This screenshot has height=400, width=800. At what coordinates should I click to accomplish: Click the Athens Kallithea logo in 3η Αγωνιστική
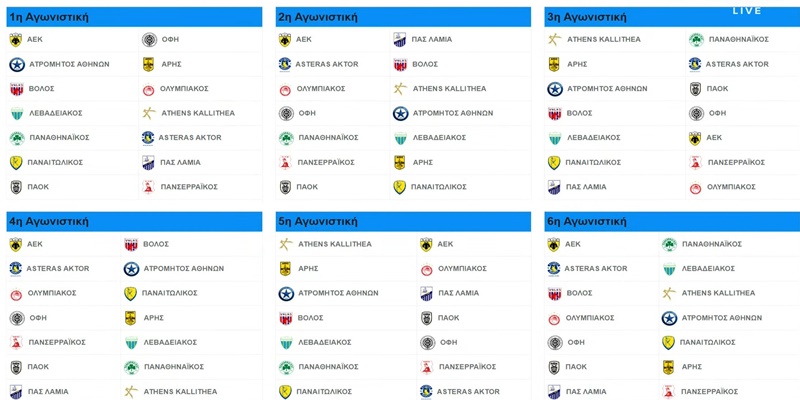pyautogui.click(x=554, y=40)
